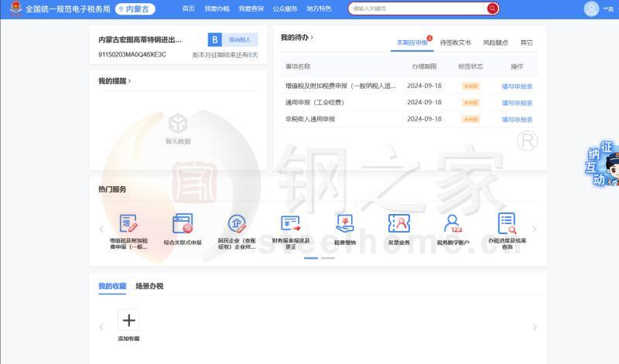Image resolution: width=619 pixels, height=364 pixels.
Task: Open 发票业务 invoice icon
Action: [x=398, y=225]
